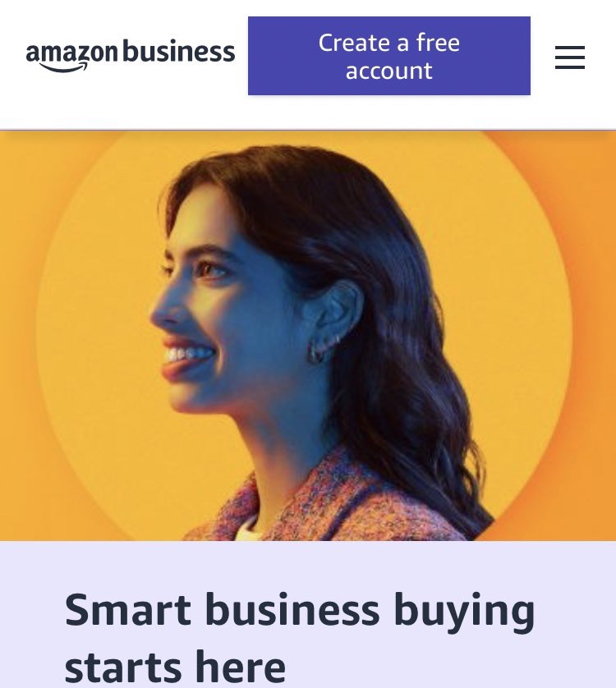The image size is (616, 688).
Task: Click the word "buying" in the heading
Action: coord(465,612)
